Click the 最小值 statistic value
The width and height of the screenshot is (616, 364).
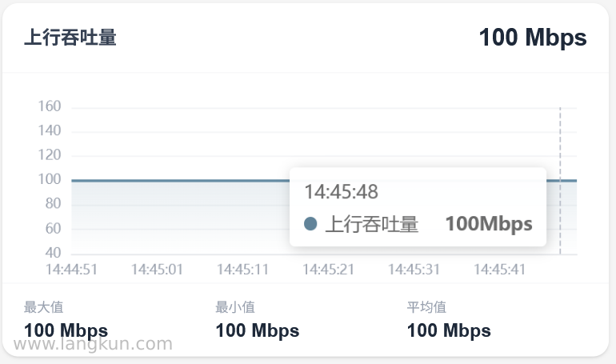pyautogui.click(x=258, y=330)
